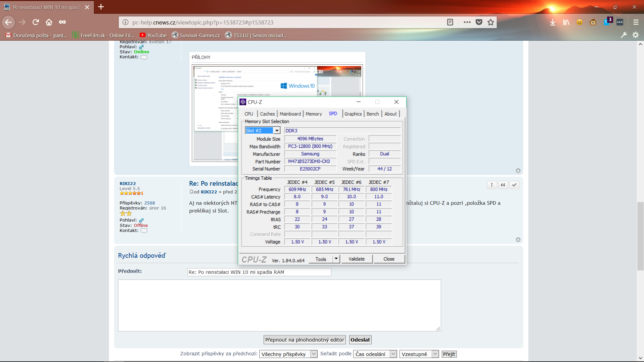
Task: Open FreeFilm.sk bookmark
Action: point(103,35)
